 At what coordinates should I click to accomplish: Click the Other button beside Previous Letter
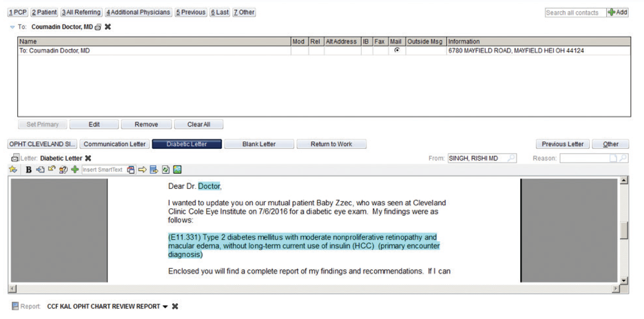[610, 144]
